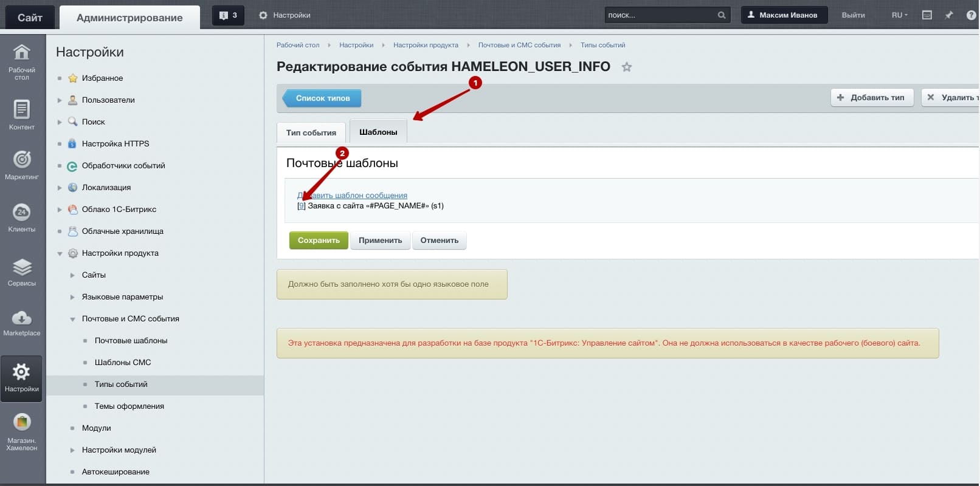Click Почтовые и СМС события breadcrumb
The image size is (980, 486).
[x=519, y=45]
